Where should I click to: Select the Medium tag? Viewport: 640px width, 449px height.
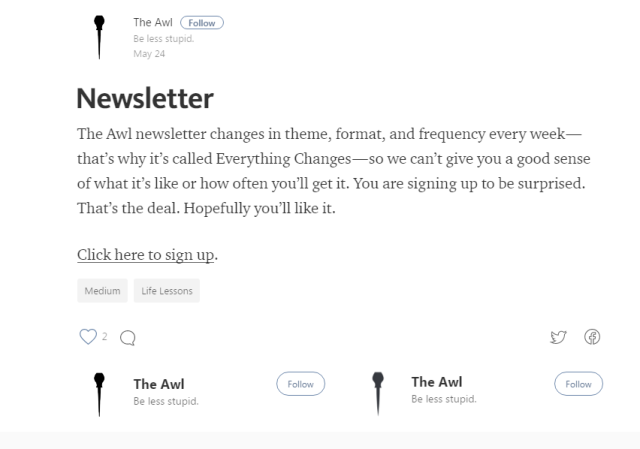tap(102, 291)
